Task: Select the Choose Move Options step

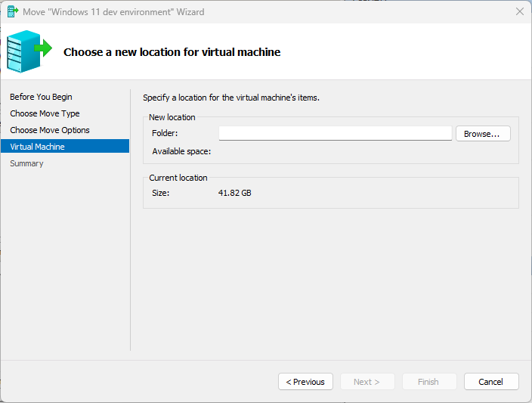Action: coord(50,130)
